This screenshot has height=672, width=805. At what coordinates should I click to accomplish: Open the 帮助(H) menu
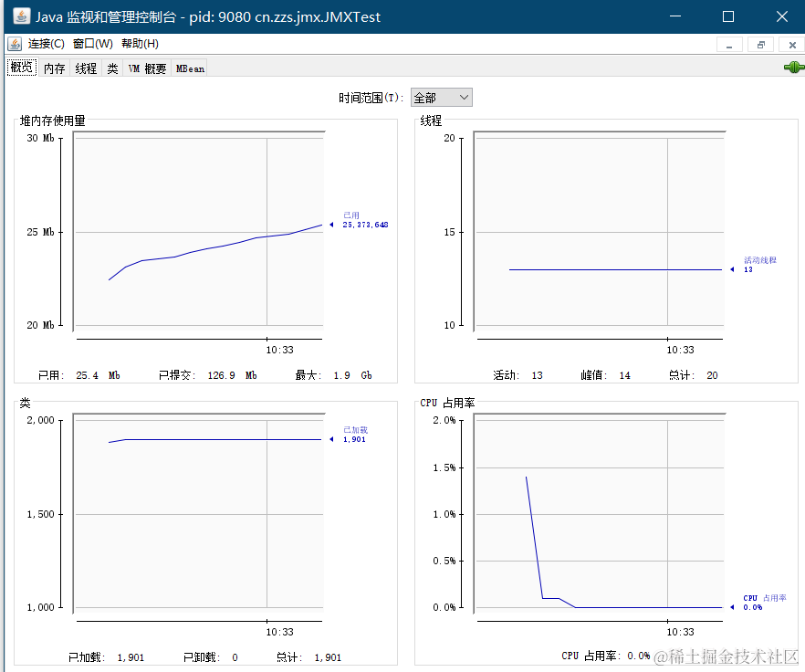pyautogui.click(x=141, y=44)
